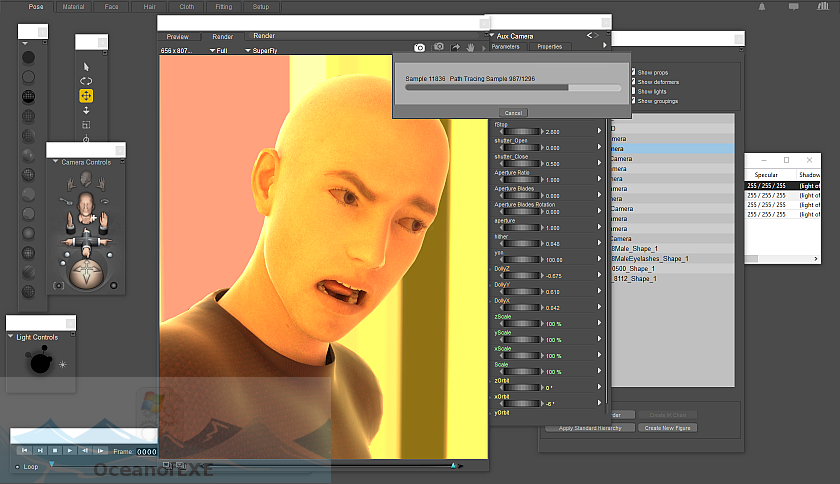This screenshot has width=840, height=484.
Task: Pick the arrow selection tool
Action: click(86, 66)
